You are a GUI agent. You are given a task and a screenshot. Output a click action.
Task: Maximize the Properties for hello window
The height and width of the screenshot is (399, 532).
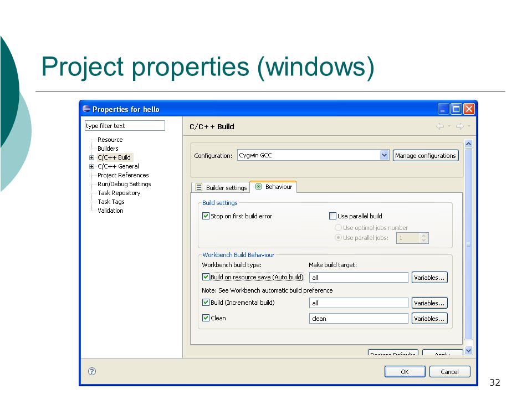click(x=456, y=109)
